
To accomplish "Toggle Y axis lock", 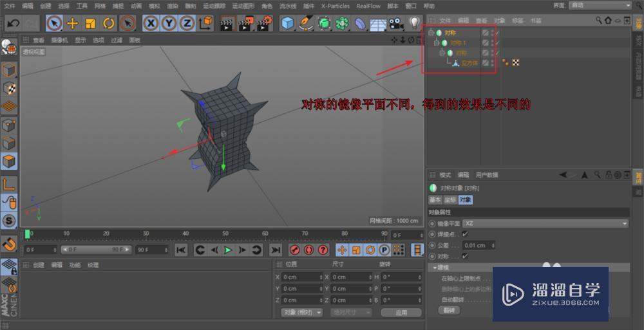I will coord(169,23).
